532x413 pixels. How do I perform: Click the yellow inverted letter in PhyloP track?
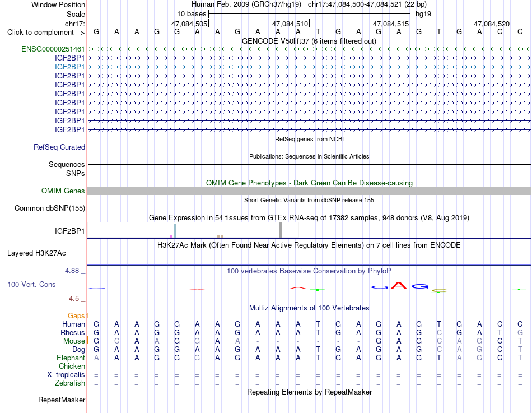coord(440,291)
